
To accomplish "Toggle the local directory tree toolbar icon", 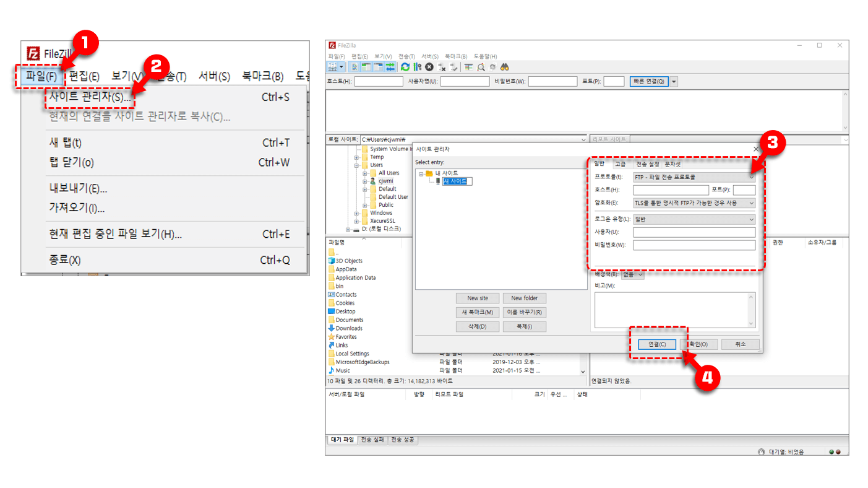I will pyautogui.click(x=366, y=67).
